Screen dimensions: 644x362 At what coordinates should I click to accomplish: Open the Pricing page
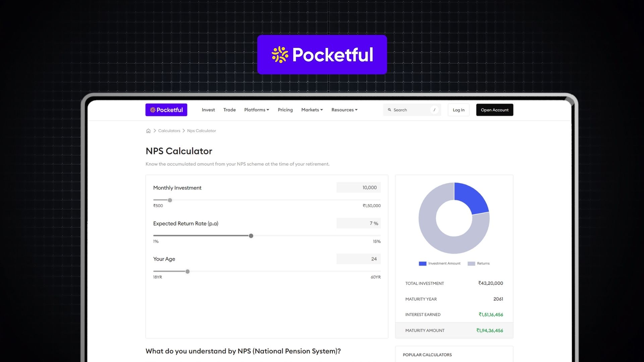(285, 110)
